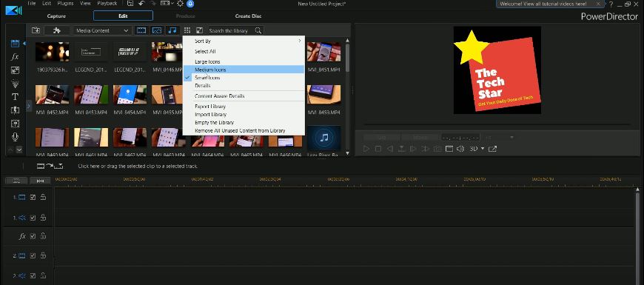
Task: Click the undo arrow in top bar
Action: click(x=141, y=4)
